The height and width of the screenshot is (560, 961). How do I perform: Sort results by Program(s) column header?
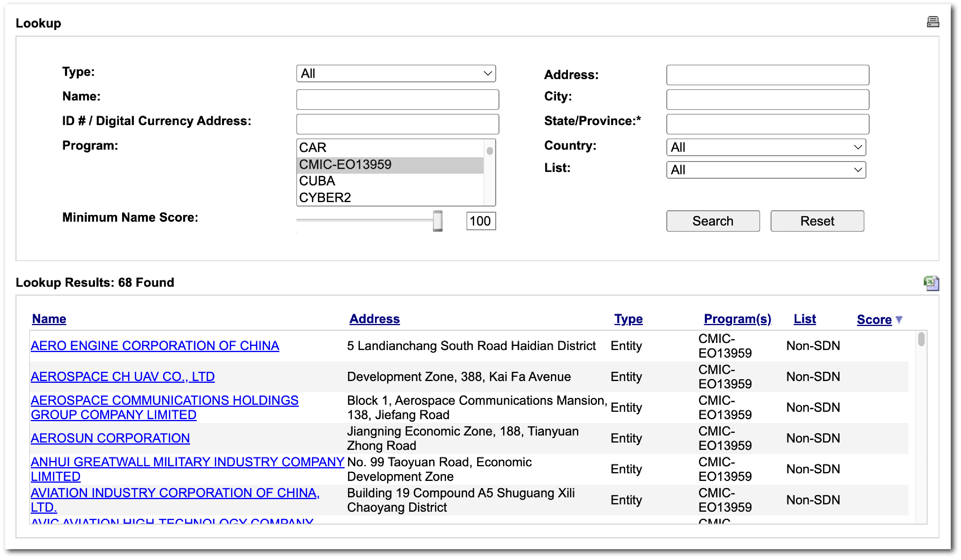(x=737, y=319)
